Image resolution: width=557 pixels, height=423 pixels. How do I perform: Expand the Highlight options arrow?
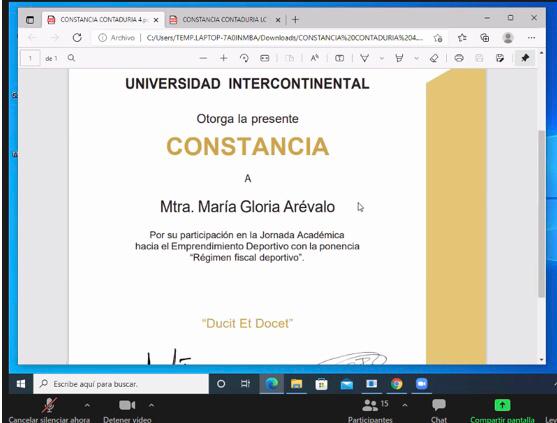tap(416, 58)
